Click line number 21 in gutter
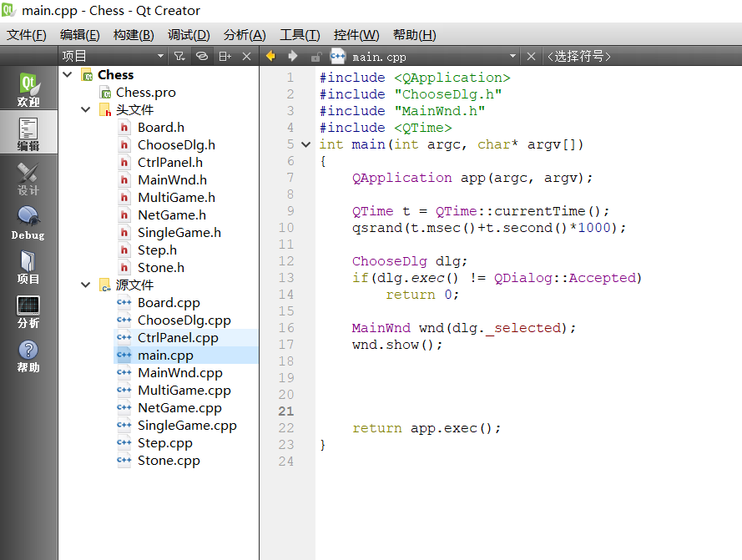 (285, 411)
